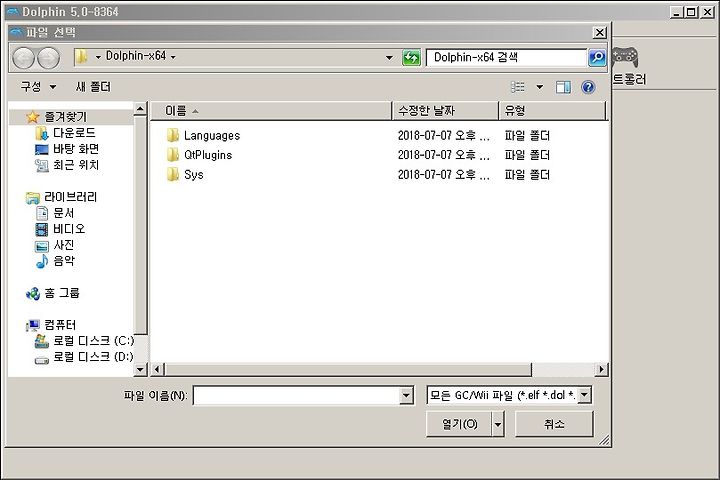Sort by the 이름 column header
This screenshot has height=480, width=720.
click(x=271, y=111)
